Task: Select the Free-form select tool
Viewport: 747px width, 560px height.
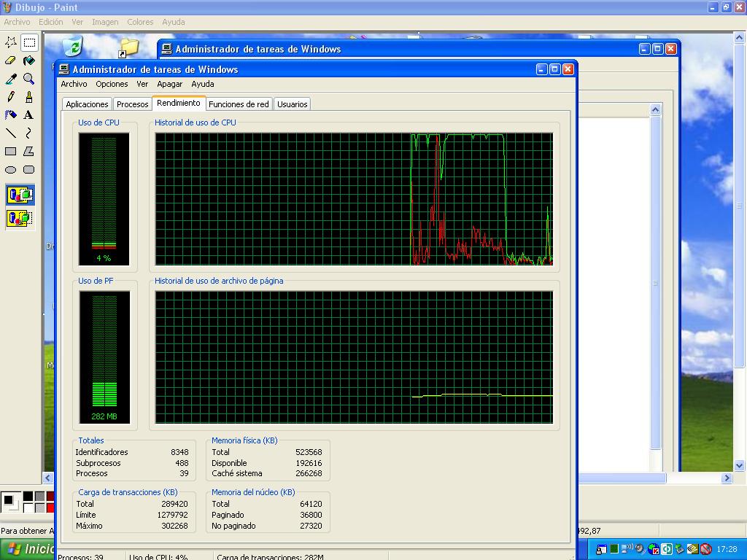Action: tap(11, 42)
